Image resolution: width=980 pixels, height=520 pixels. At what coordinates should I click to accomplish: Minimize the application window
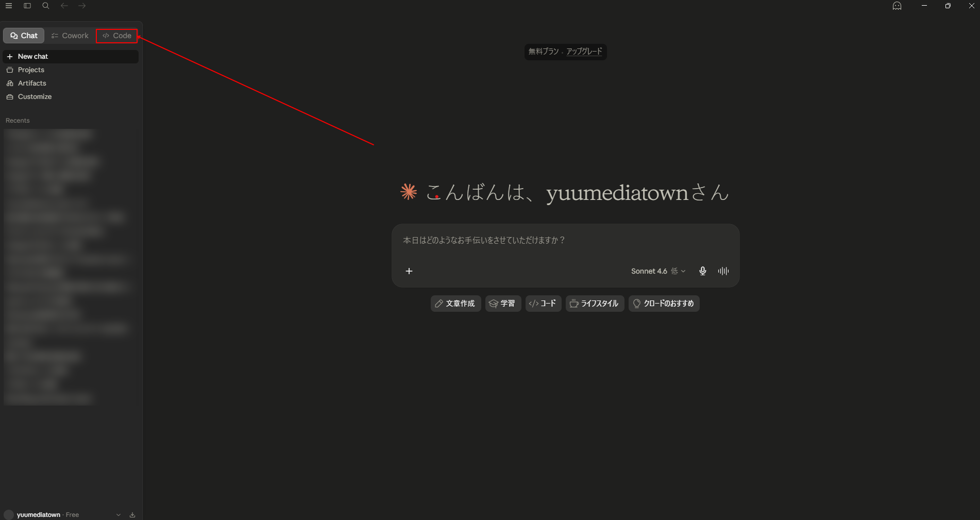click(924, 6)
